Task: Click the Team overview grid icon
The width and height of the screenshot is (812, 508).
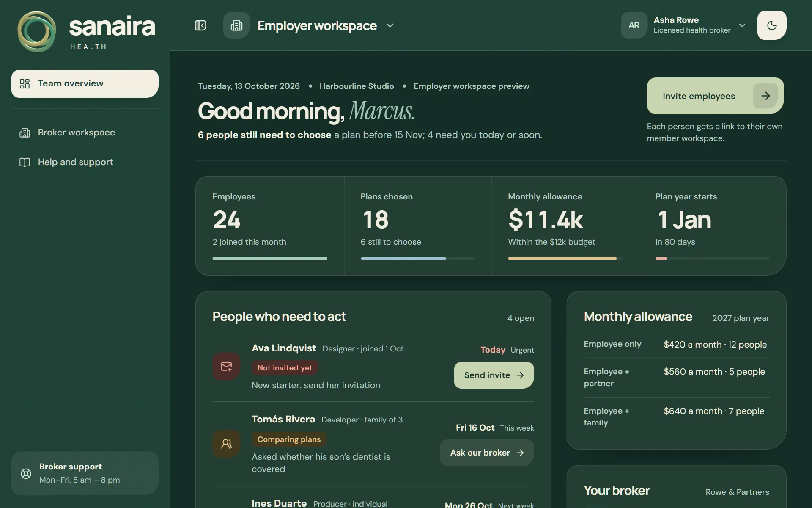Action: (x=25, y=83)
